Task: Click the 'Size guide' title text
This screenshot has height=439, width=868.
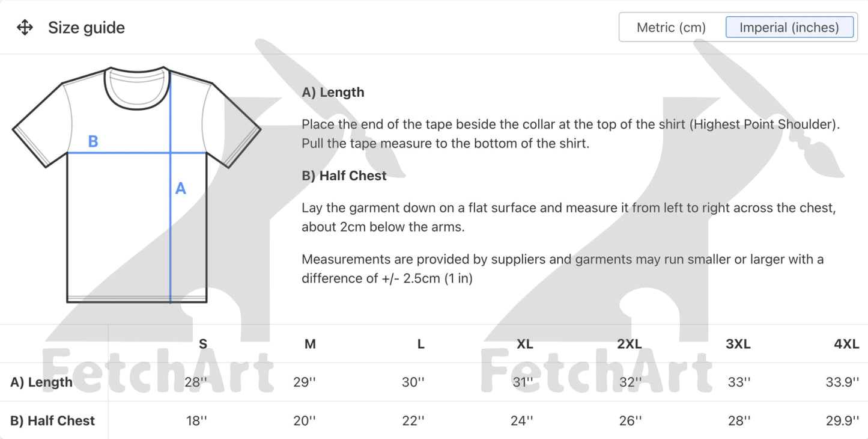Action: (x=86, y=28)
